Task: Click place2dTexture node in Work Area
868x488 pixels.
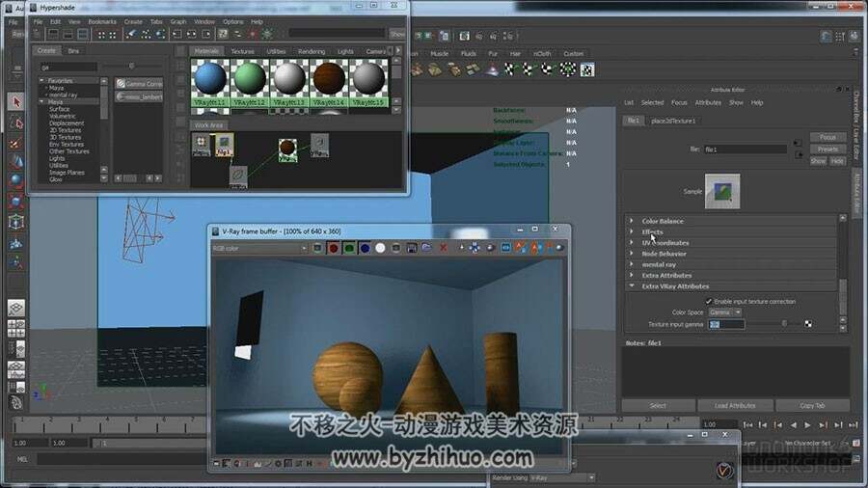Action: coord(201,145)
